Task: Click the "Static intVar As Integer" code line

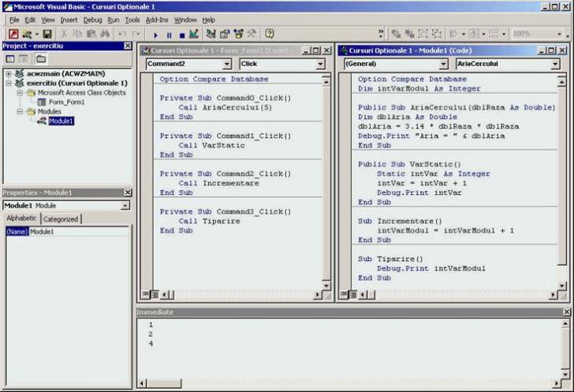Action: point(433,174)
